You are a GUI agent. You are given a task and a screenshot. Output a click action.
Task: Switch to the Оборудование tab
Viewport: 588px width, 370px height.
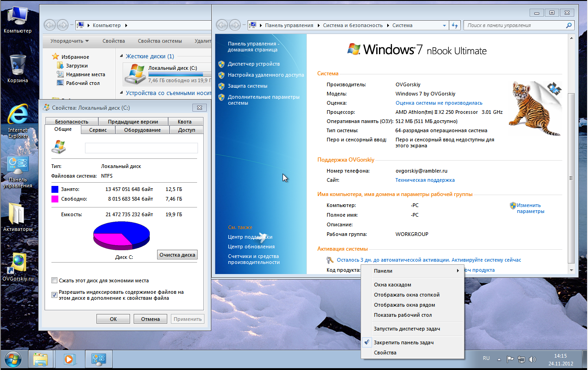point(142,130)
